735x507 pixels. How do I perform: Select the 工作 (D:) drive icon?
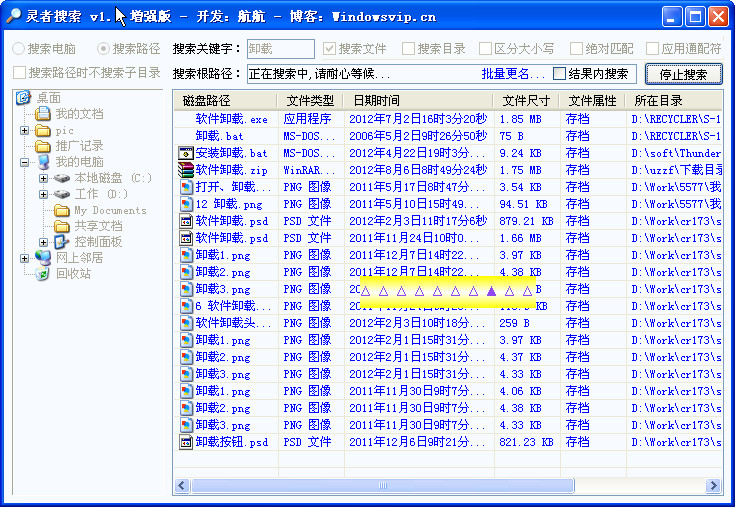(x=61, y=194)
